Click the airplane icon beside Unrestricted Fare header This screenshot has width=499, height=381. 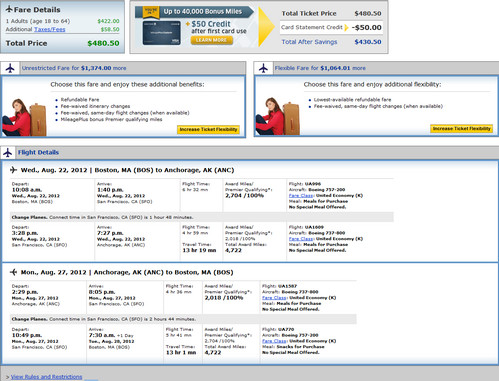(10, 68)
